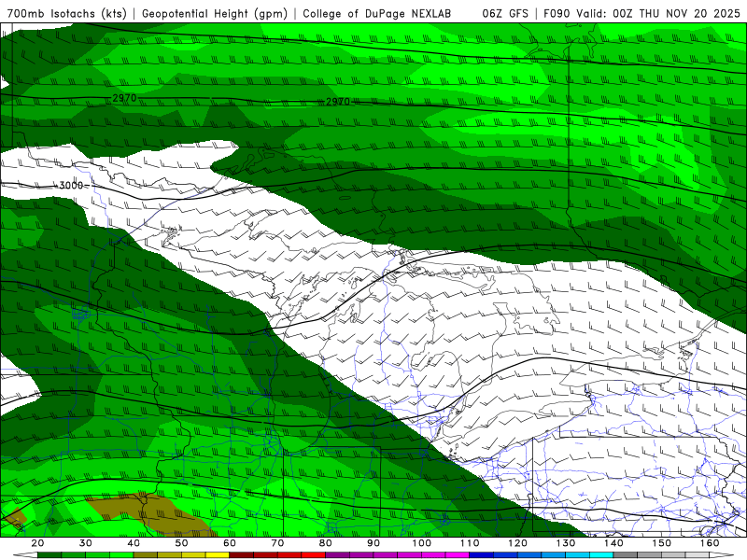
Task: Click the "700mb Isotachs (kts)" title text
Action: tap(66, 13)
